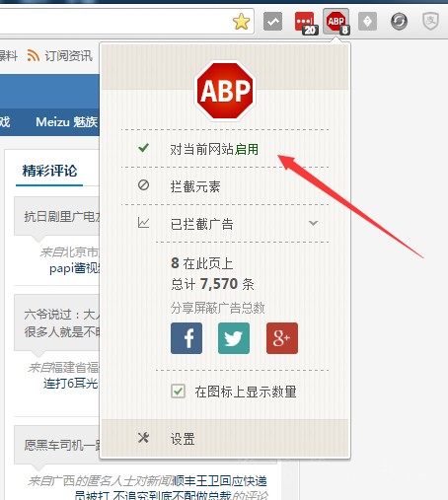
Task: Uncheck 在图标上显示数量 checkbox
Action: [x=178, y=392]
